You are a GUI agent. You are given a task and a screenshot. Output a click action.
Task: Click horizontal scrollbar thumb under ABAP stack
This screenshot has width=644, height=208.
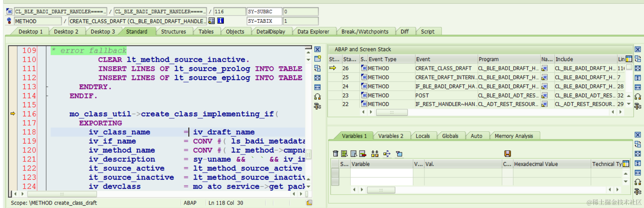(x=392, y=112)
